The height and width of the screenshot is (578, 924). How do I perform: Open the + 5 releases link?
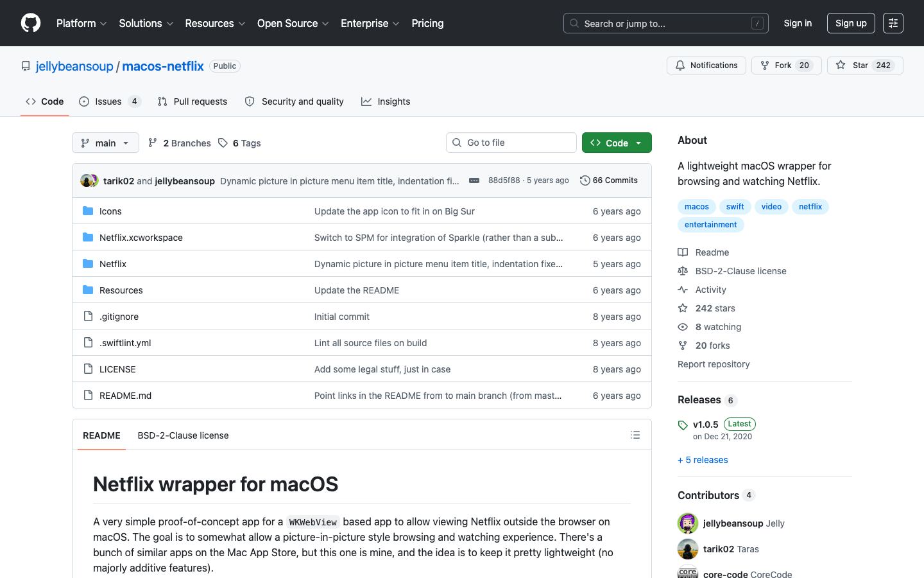[703, 460]
